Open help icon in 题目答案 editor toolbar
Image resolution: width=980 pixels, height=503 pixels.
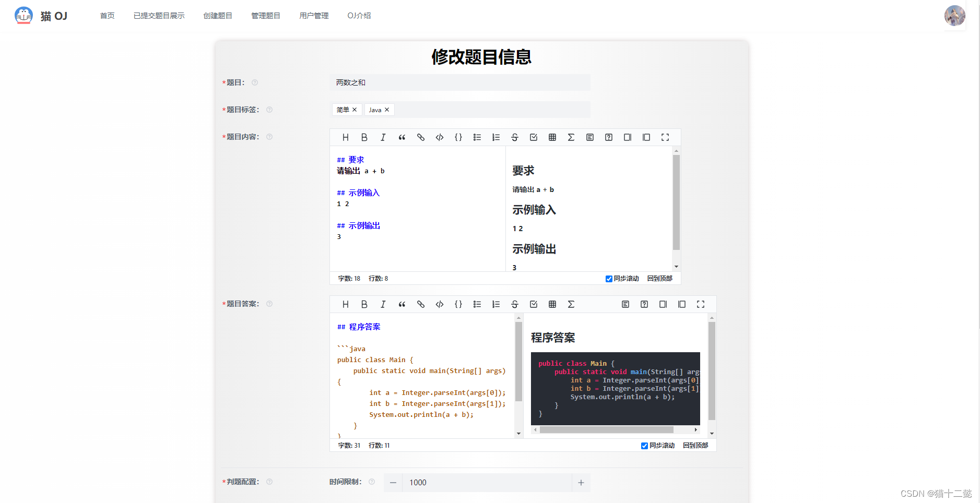point(644,304)
